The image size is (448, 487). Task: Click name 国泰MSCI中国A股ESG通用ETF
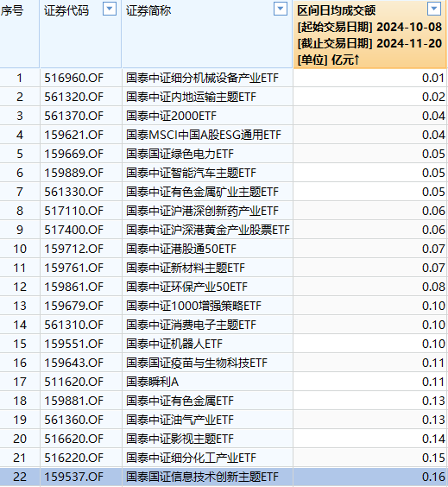pyautogui.click(x=204, y=135)
